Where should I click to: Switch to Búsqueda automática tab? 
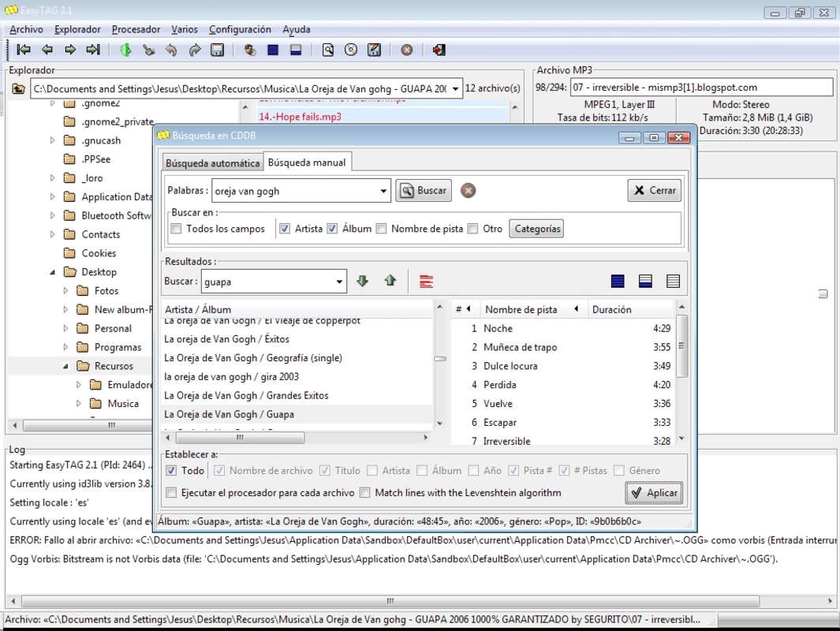(x=213, y=162)
